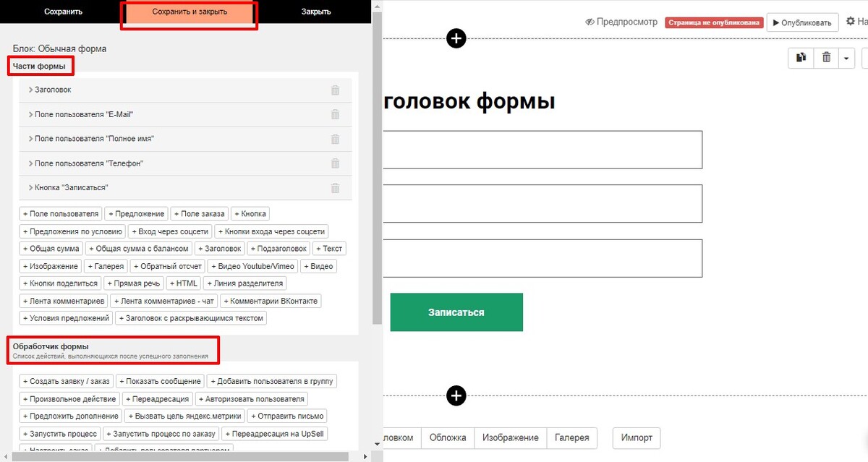Add Создать заявку / заказ handler
The image size is (868, 462).
click(67, 381)
